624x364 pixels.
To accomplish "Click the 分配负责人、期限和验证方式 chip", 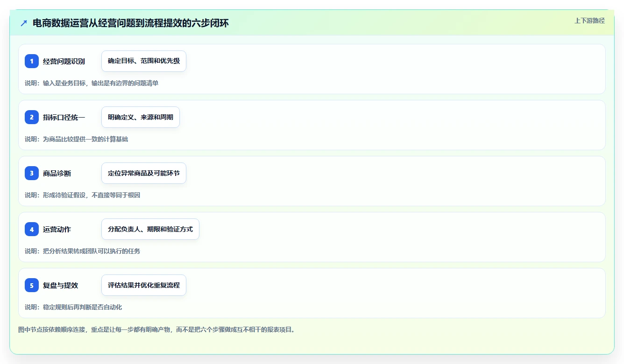I will [150, 229].
